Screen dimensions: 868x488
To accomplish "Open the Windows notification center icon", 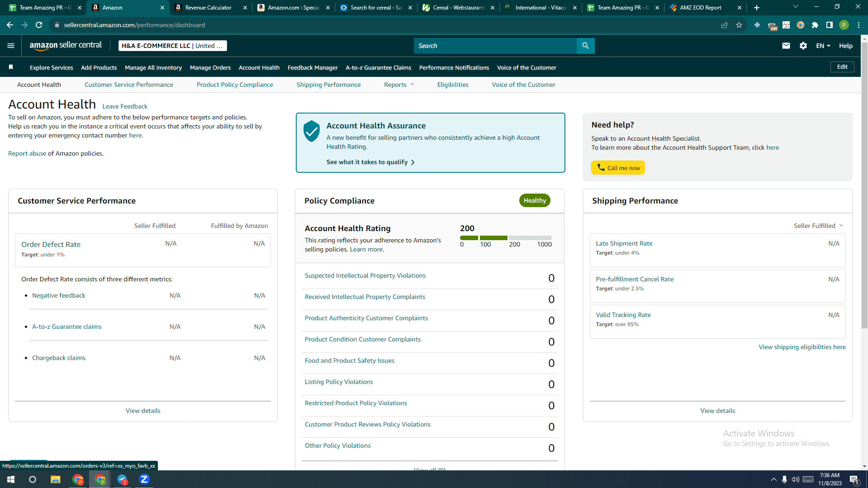I will (854, 479).
